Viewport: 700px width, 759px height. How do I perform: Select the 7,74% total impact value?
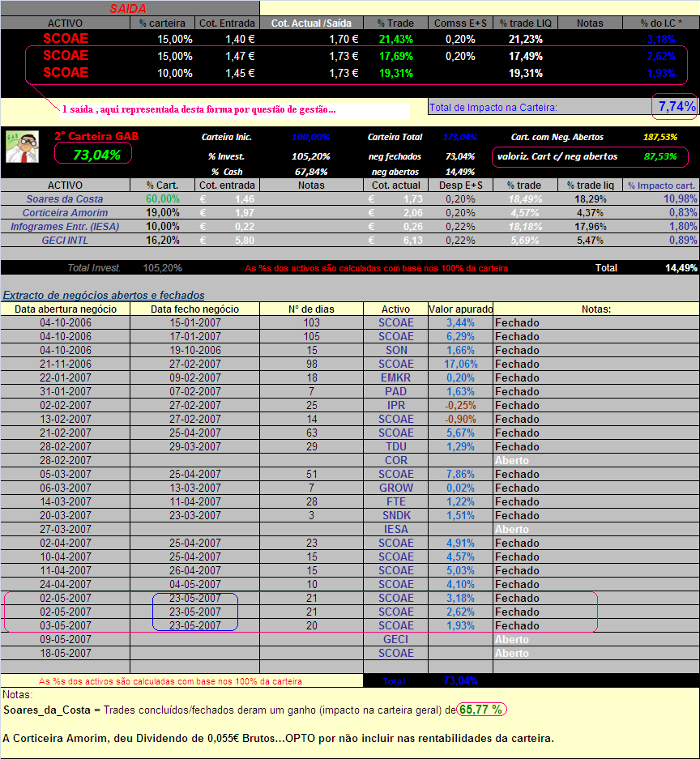click(x=677, y=106)
